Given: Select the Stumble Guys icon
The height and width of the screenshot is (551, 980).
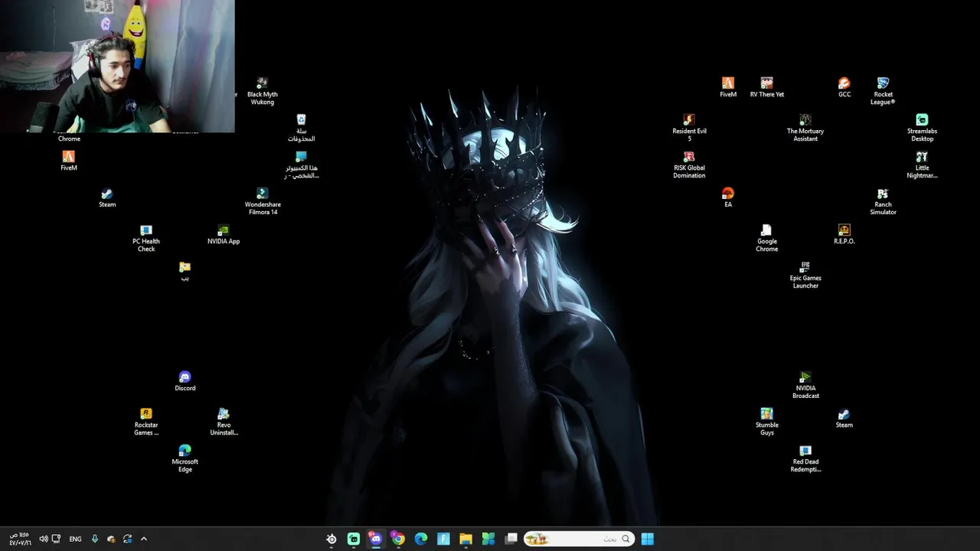Looking at the screenshot, I should [x=766, y=422].
